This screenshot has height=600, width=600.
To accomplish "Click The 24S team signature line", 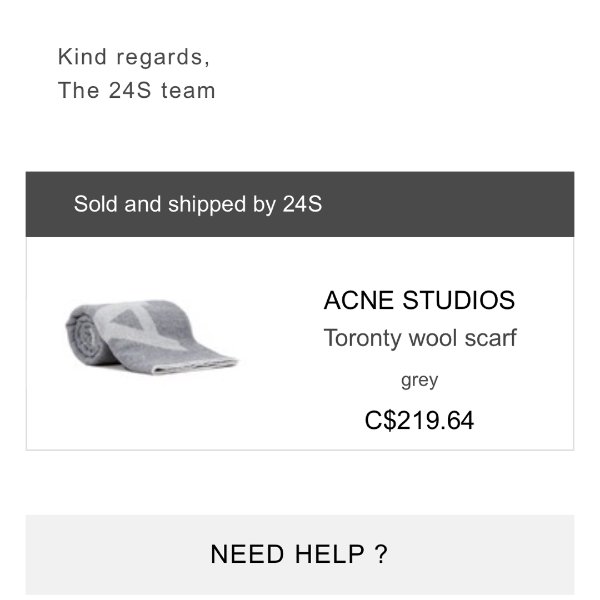I will 136,90.
